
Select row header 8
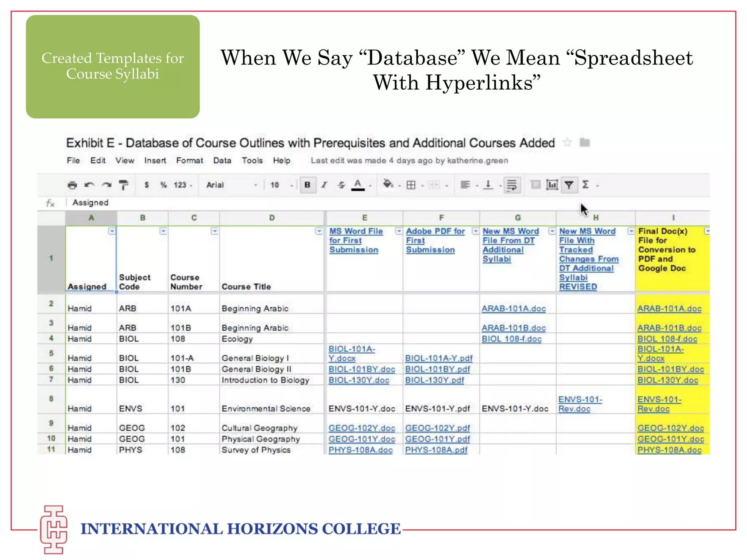51,399
